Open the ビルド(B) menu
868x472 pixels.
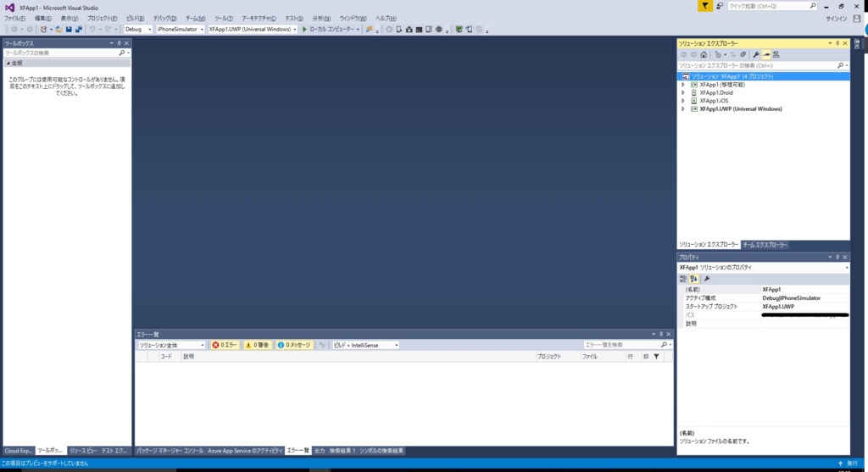point(135,19)
